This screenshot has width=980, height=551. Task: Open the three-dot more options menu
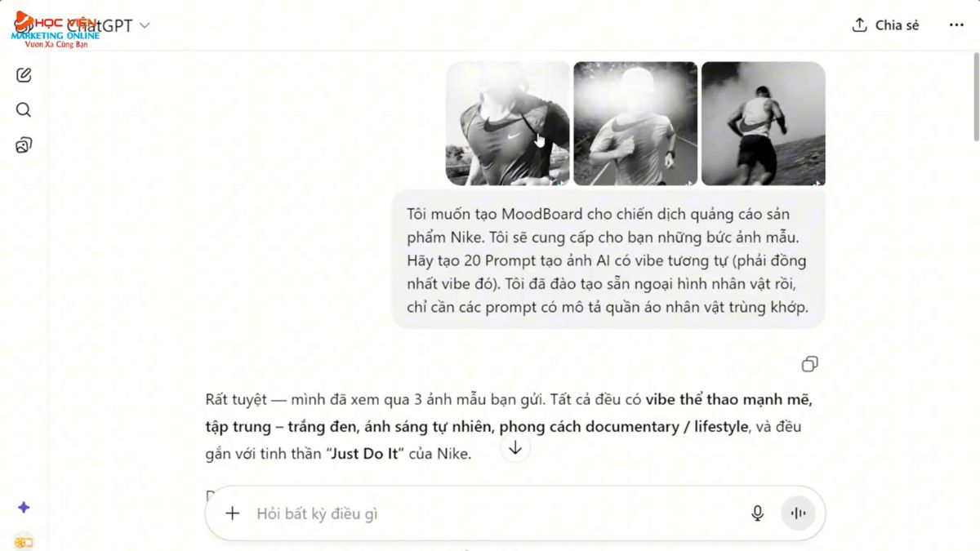pos(956,25)
